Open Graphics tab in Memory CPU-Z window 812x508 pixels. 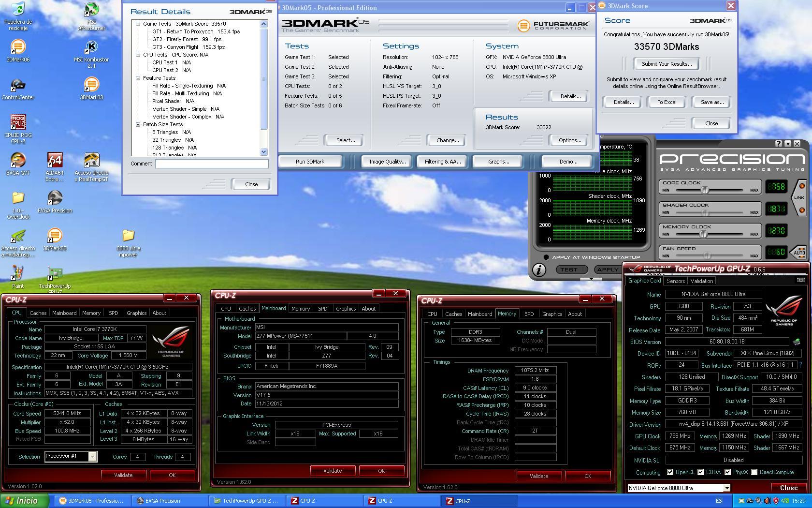552,314
